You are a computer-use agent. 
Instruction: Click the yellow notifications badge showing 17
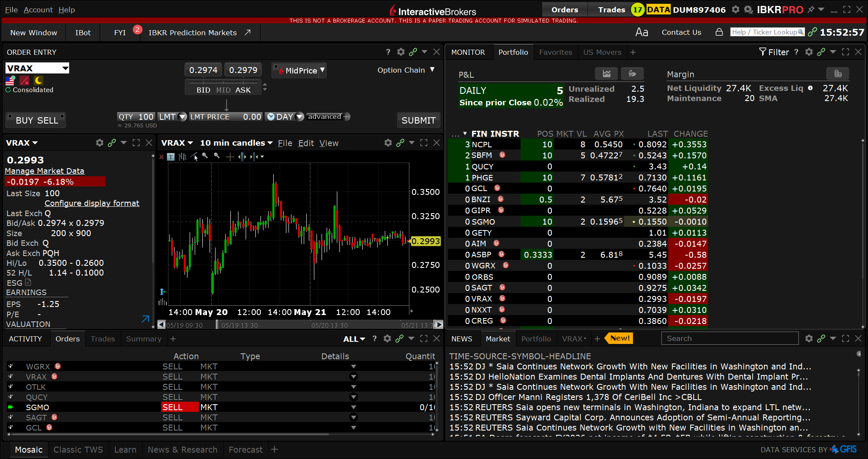(x=638, y=9)
